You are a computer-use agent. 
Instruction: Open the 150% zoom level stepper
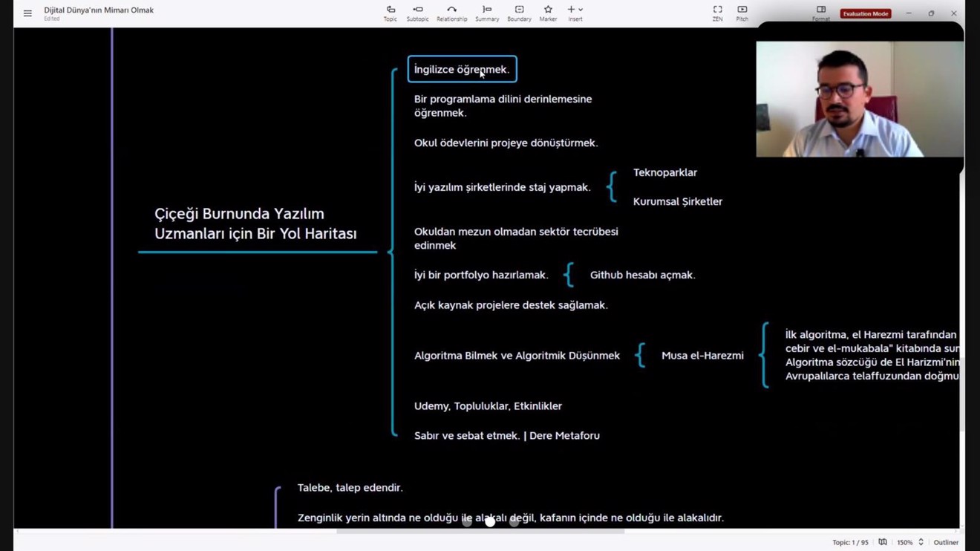coord(921,543)
